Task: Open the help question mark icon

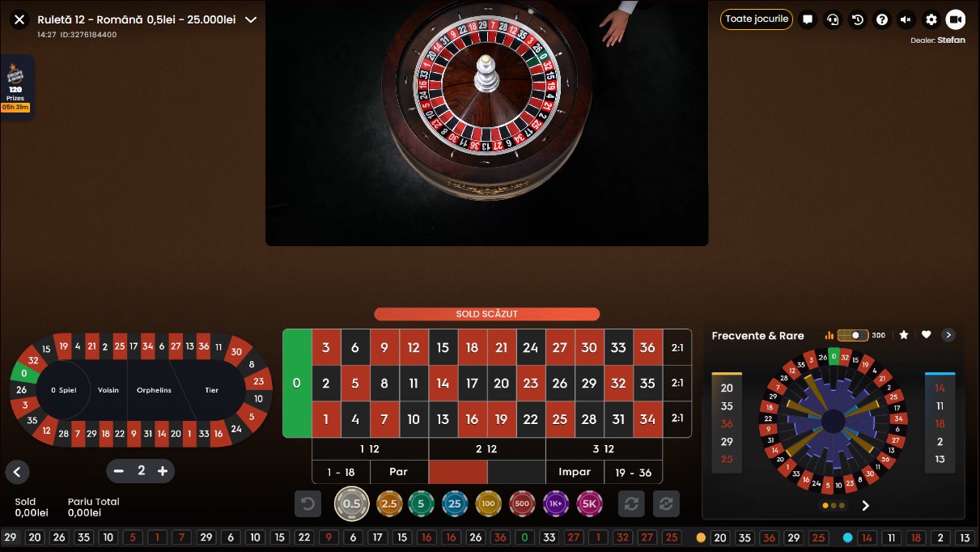Action: tap(882, 19)
